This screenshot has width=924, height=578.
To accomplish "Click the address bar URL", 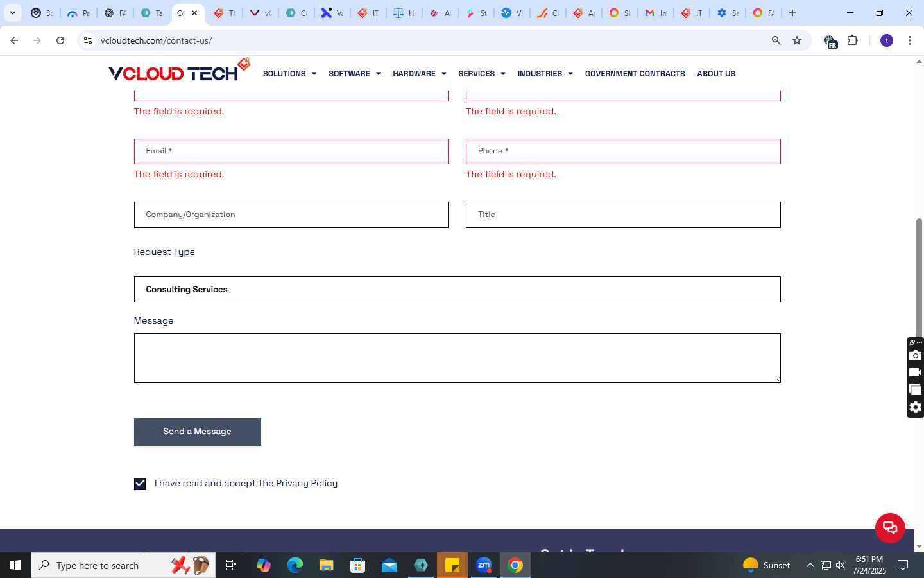I will pos(157,40).
